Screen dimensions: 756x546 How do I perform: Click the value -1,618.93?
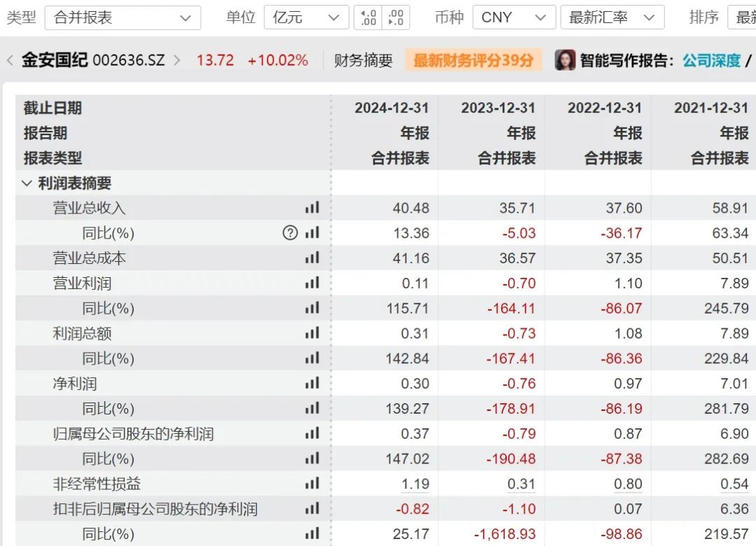pos(505,534)
